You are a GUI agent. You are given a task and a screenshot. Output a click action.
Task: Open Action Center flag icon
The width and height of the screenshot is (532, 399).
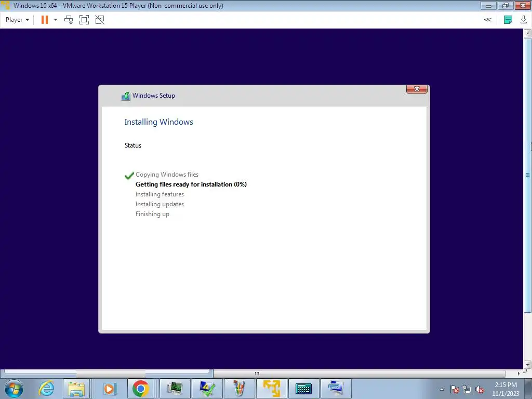click(x=455, y=389)
